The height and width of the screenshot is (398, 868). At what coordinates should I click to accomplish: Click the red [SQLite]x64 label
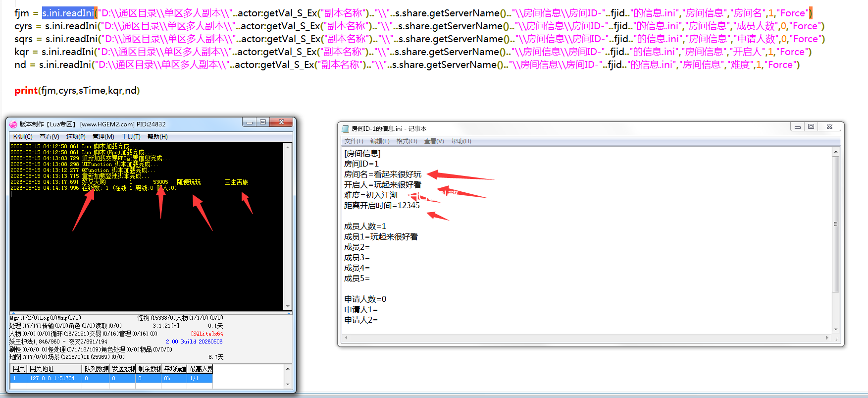tap(207, 334)
